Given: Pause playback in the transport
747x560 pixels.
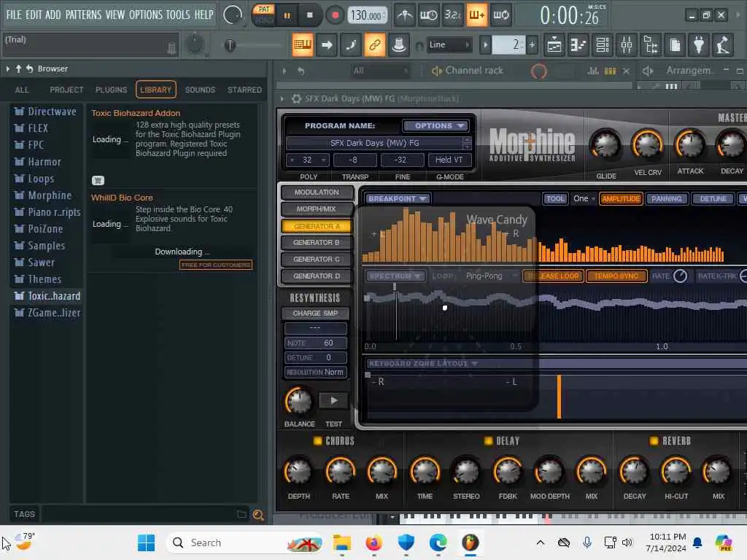Looking at the screenshot, I should [287, 15].
